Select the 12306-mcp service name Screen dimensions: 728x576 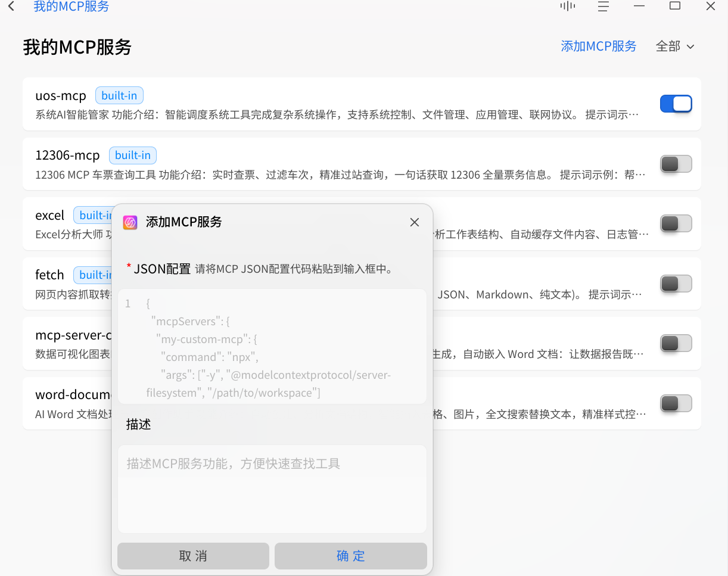(x=67, y=155)
